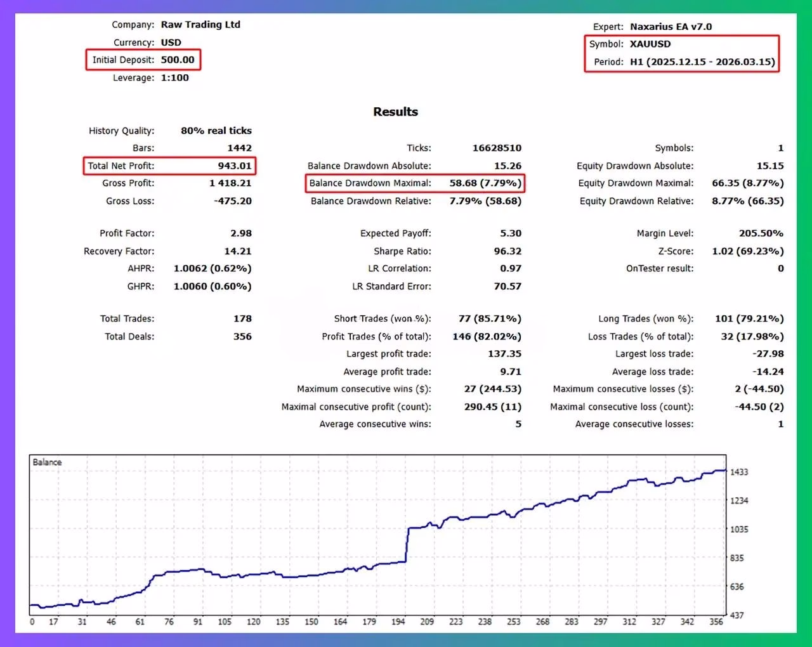812x647 pixels.
Task: Click the Balance label in the chart
Action: [48, 462]
